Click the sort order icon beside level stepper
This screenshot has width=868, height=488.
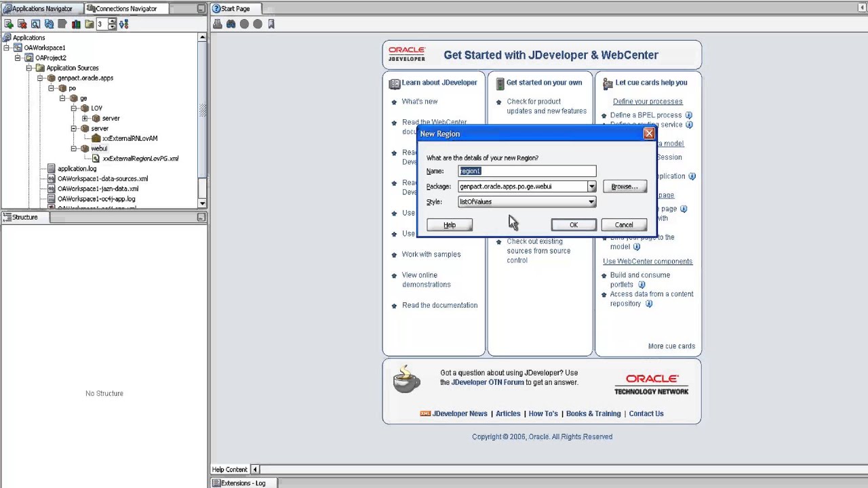coord(123,24)
